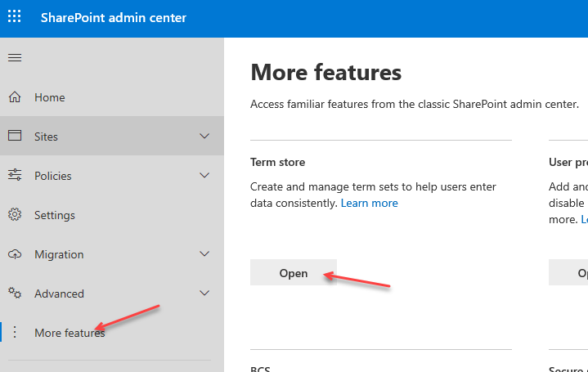Viewport: 588px width, 372px height.
Task: Open the app launcher waffle icon
Action: click(15, 18)
